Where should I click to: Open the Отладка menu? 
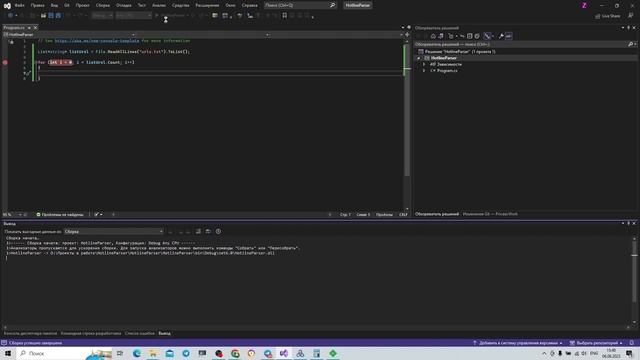coord(123,5)
